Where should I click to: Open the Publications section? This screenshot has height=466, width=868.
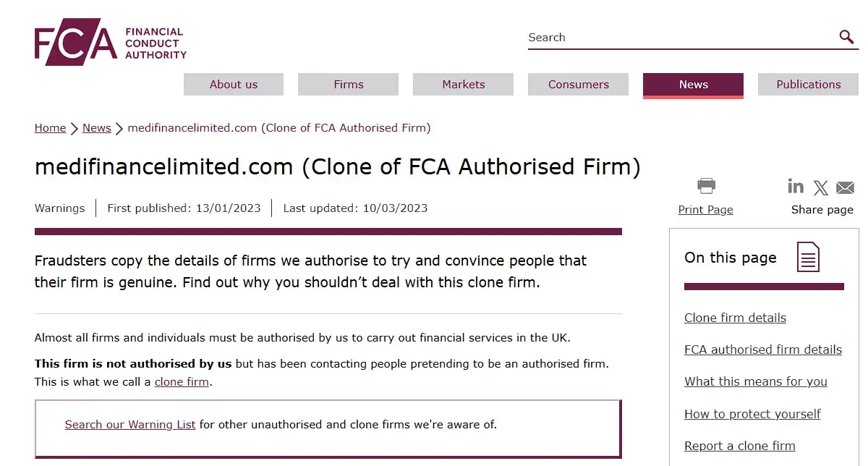point(808,84)
